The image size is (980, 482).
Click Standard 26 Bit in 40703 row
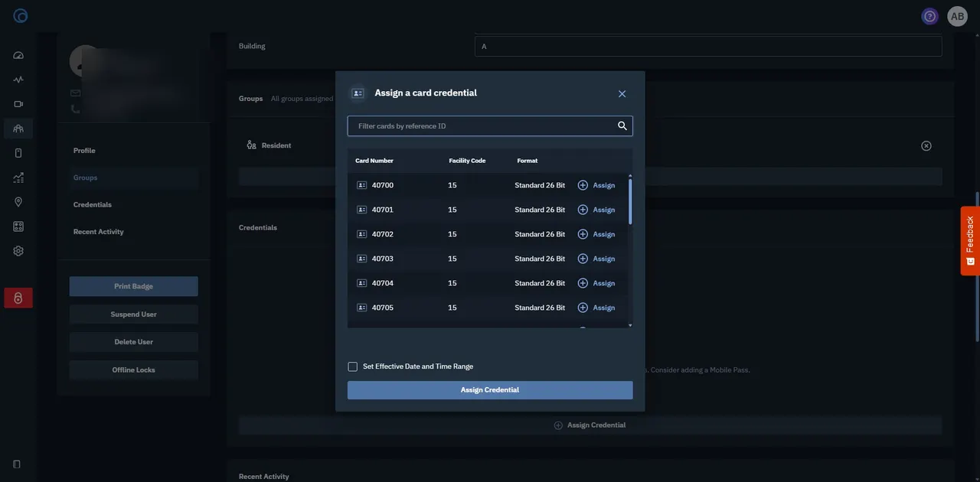(x=540, y=259)
